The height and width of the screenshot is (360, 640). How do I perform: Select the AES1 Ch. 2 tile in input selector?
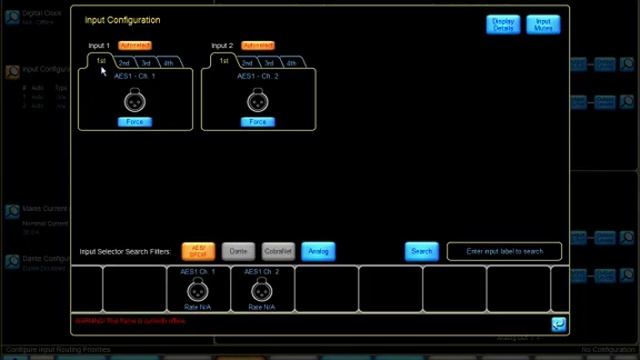[x=262, y=289]
